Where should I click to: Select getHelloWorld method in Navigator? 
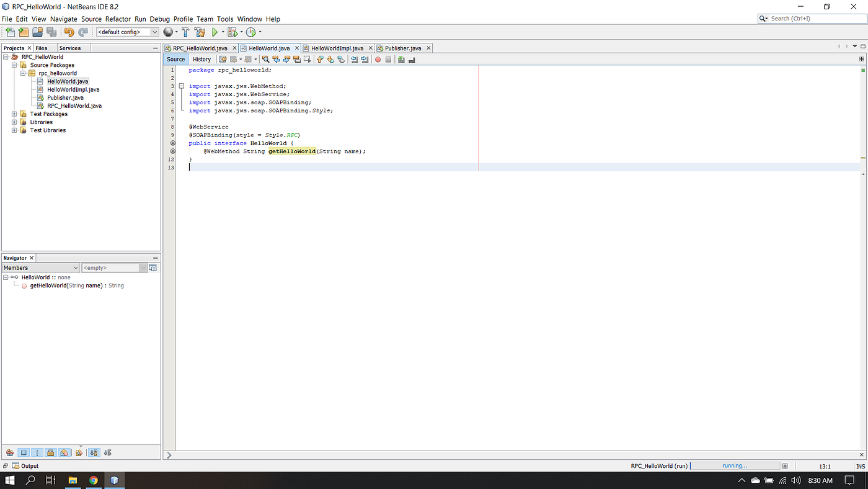tap(77, 285)
